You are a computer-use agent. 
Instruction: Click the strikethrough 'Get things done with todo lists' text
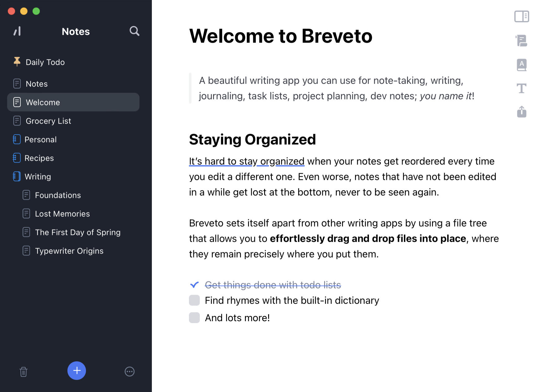pos(273,285)
